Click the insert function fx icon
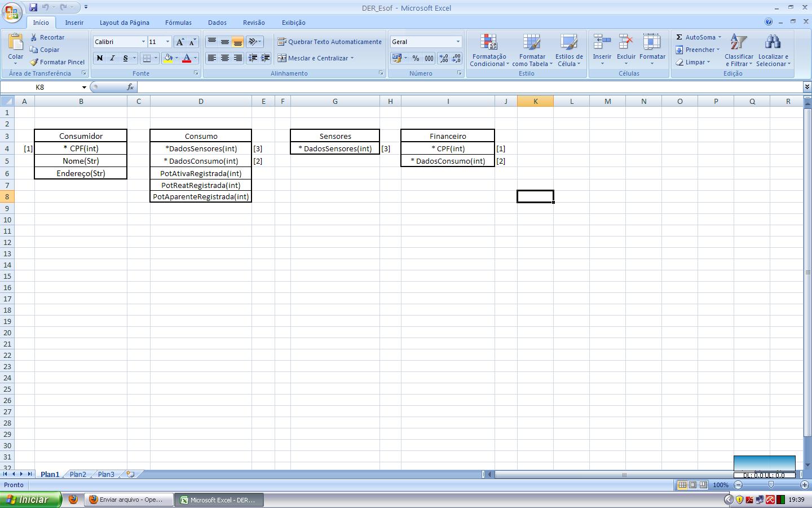This screenshot has width=812, height=508. coord(130,87)
